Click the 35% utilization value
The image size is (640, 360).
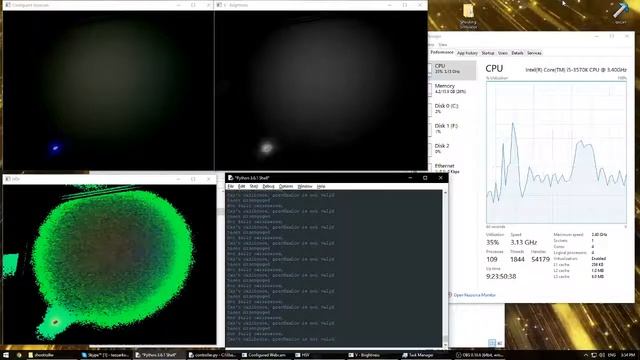click(492, 242)
